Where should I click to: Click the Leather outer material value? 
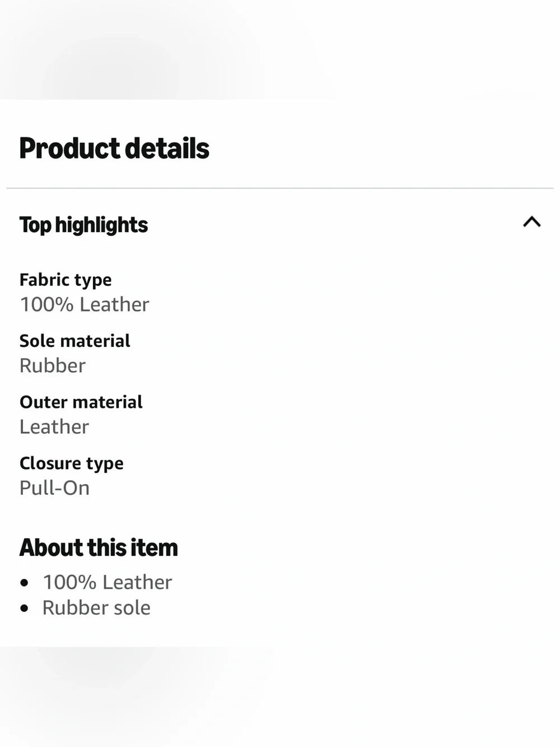coord(54,427)
